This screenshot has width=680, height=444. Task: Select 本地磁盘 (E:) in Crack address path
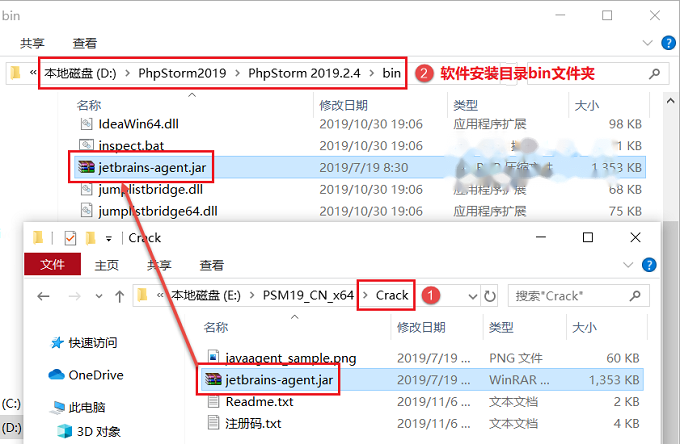[206, 296]
